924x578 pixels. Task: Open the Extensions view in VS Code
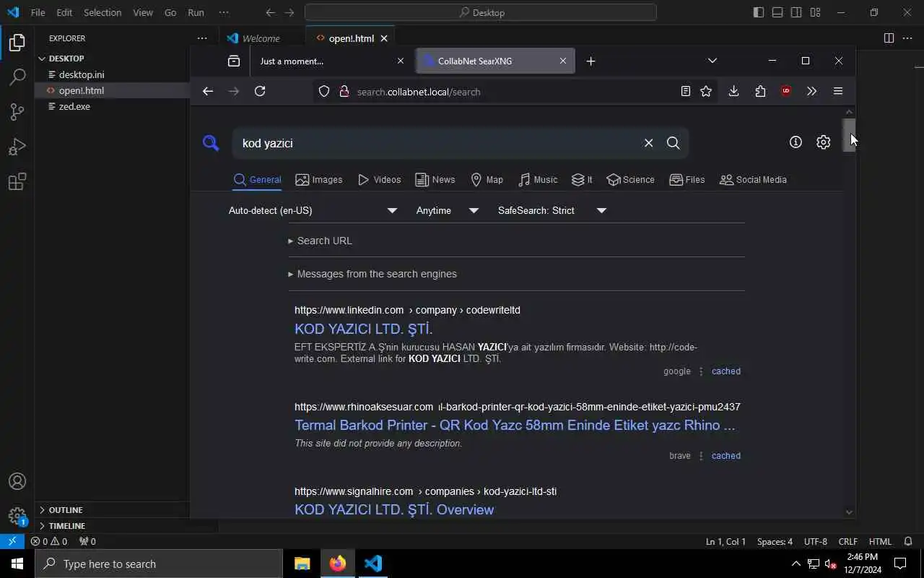pyautogui.click(x=17, y=181)
